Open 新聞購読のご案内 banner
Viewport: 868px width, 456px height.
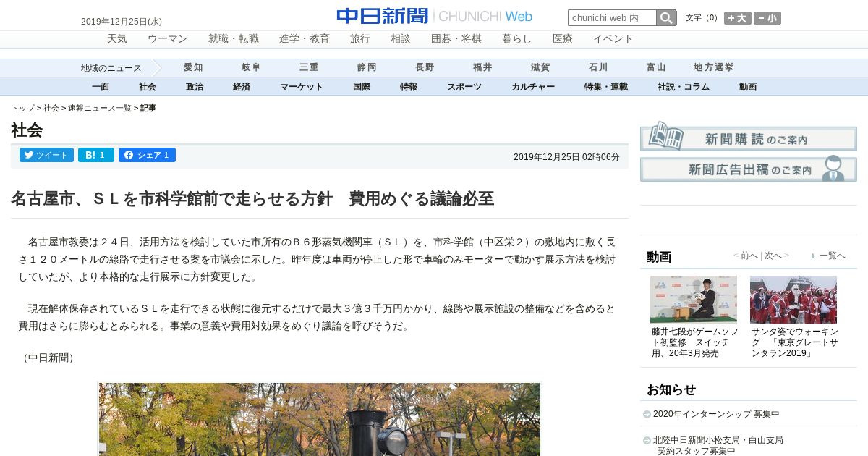pos(749,137)
